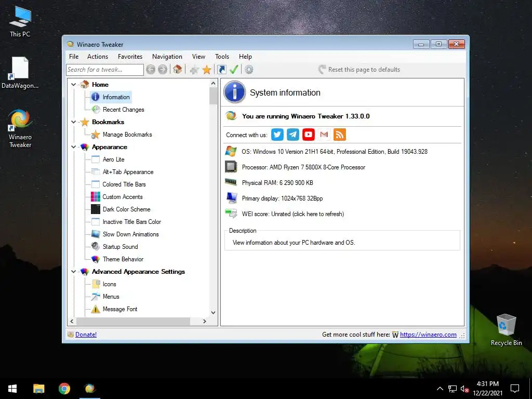Open the https://winaero.com link
The width and height of the screenshot is (532, 399).
pos(428,335)
